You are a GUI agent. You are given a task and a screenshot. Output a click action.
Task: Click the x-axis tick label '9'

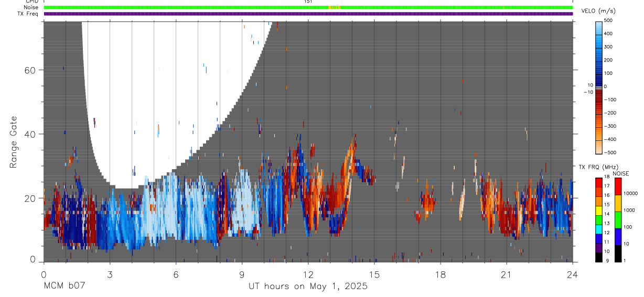(242, 274)
